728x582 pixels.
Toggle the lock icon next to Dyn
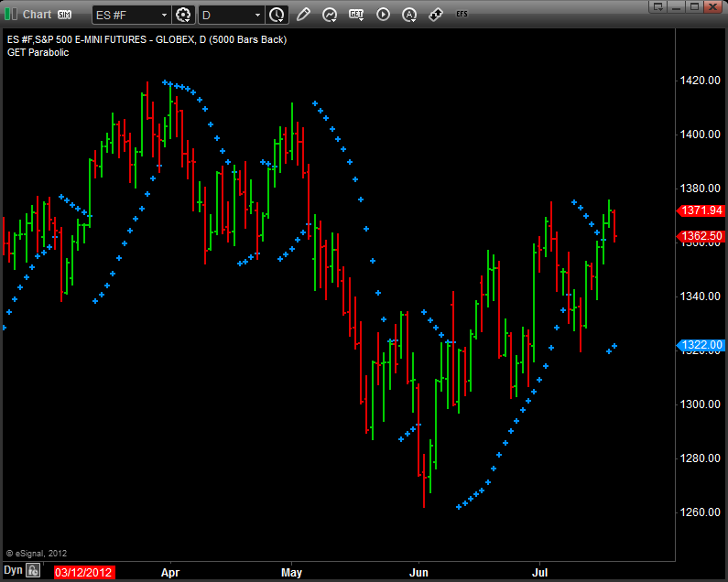[33, 570]
